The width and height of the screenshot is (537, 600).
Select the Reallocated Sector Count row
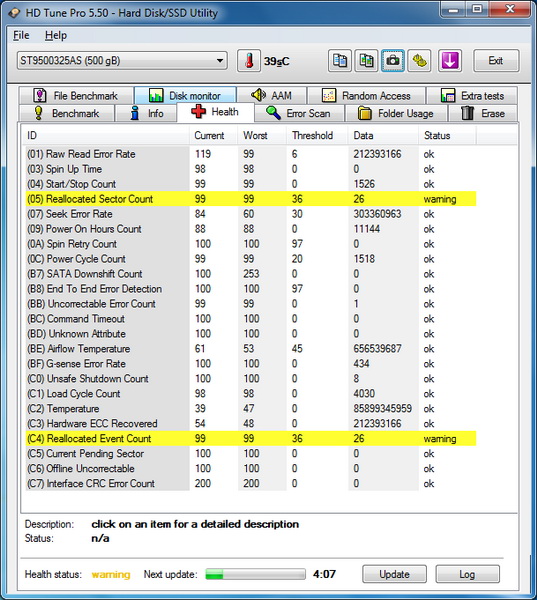click(251, 199)
